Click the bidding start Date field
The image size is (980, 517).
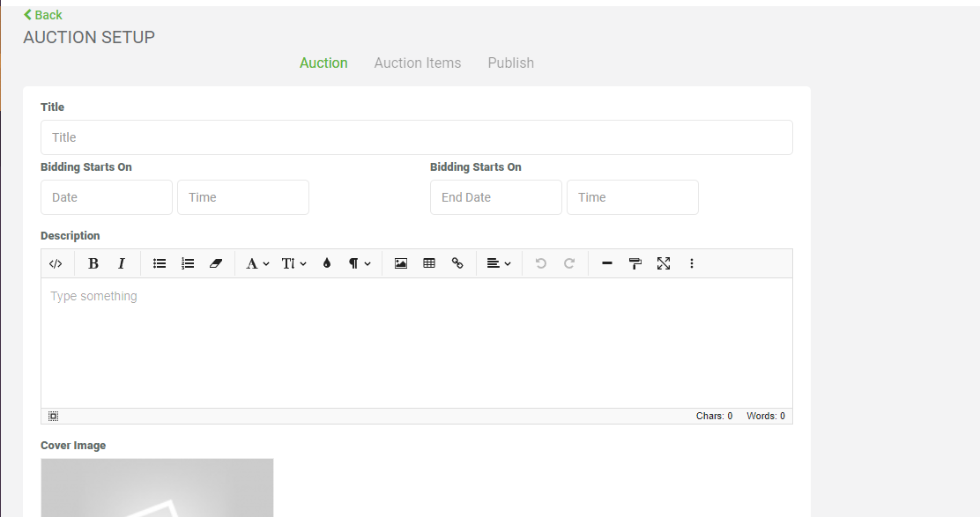click(x=107, y=197)
